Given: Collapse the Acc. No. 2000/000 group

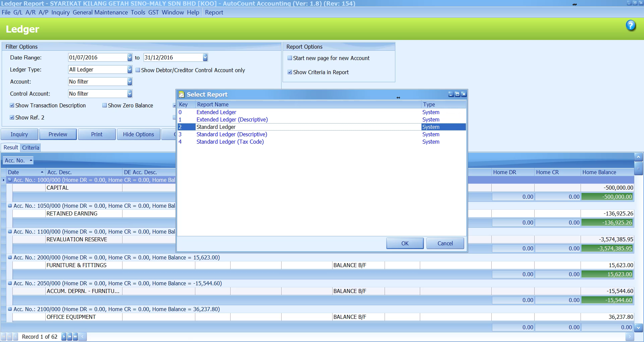Looking at the screenshot, I should pos(10,257).
